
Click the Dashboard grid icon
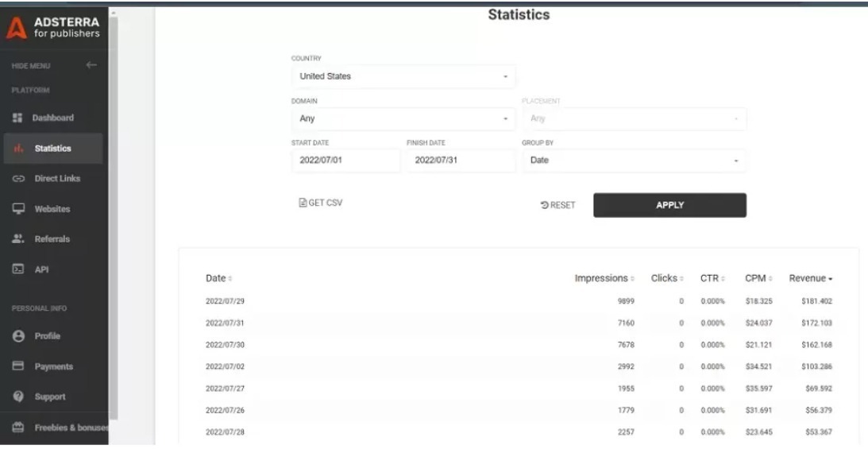(x=17, y=118)
